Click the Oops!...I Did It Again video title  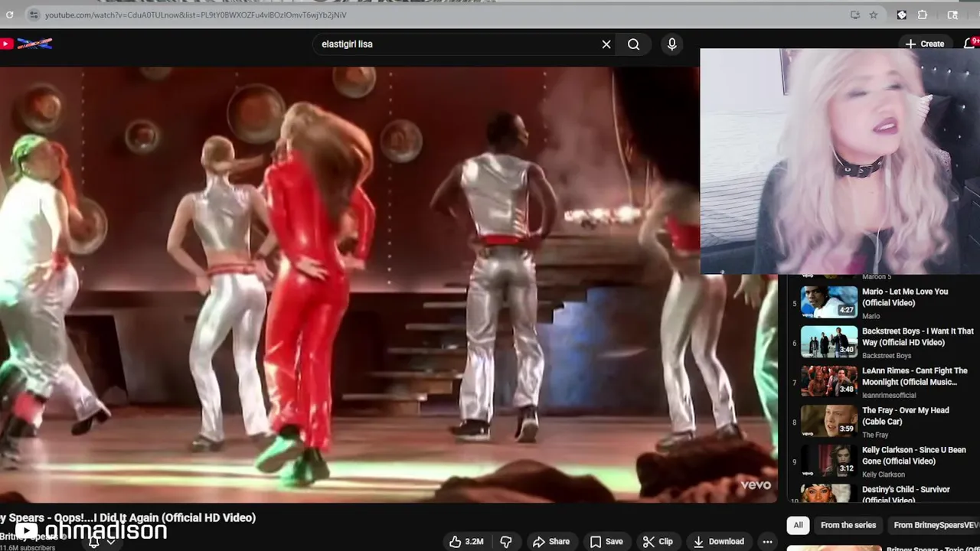[128, 518]
